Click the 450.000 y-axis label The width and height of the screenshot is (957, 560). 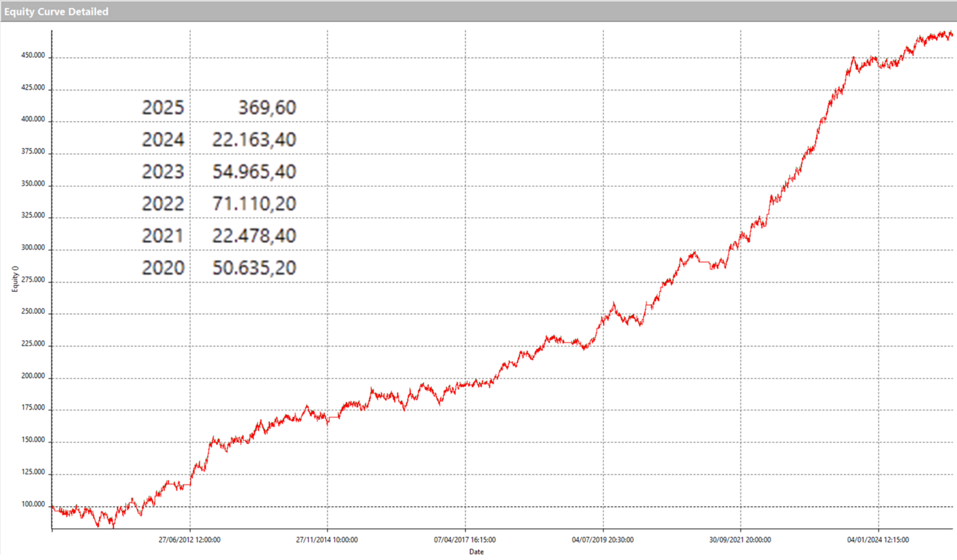(x=33, y=55)
